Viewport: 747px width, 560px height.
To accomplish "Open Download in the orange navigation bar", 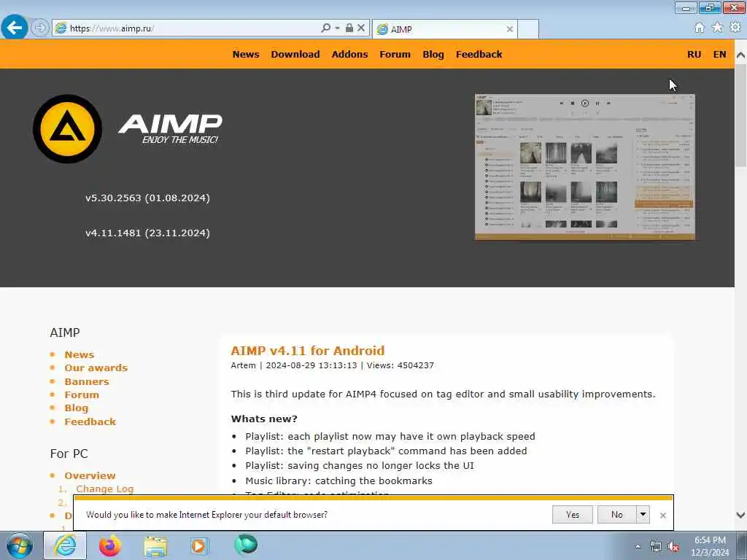I will (295, 54).
